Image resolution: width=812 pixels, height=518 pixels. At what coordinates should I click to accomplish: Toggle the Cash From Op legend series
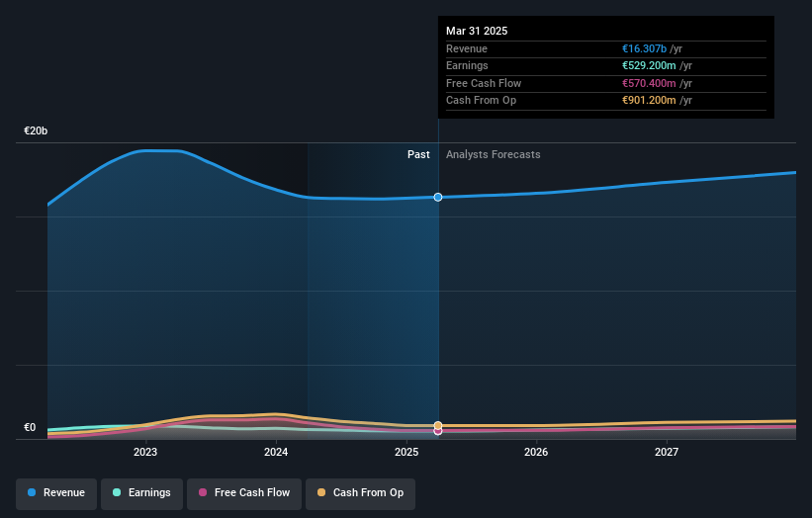360,493
